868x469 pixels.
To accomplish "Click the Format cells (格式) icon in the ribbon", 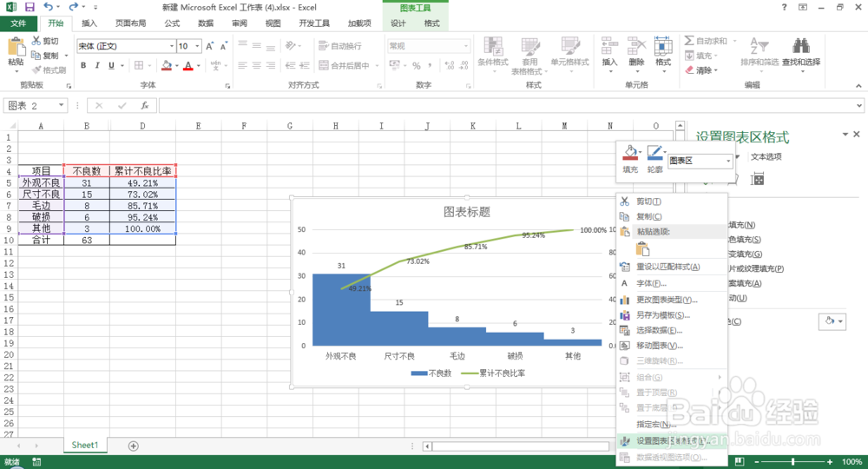I will (x=663, y=47).
